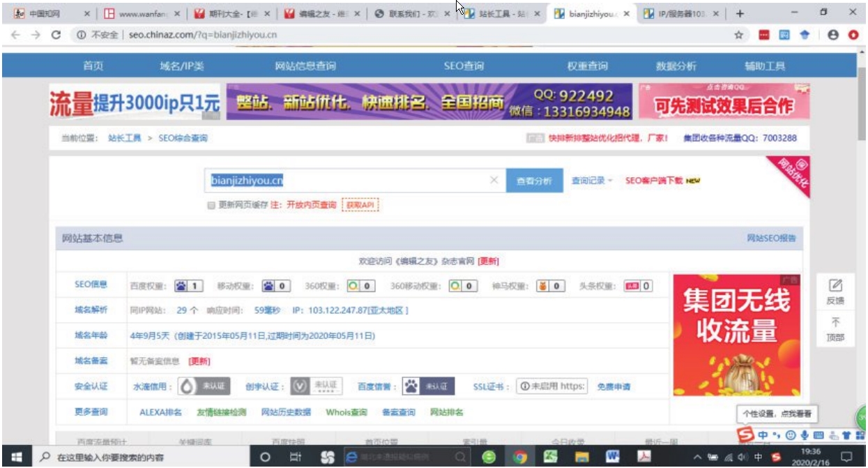This screenshot has height=468, width=868.
Task: Go back to the previous page
Action: [x=16, y=35]
